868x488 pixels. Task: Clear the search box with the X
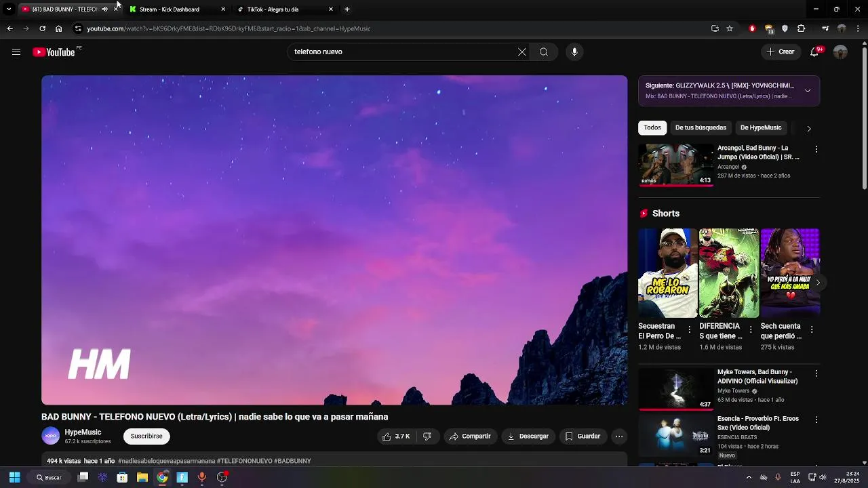coord(522,52)
